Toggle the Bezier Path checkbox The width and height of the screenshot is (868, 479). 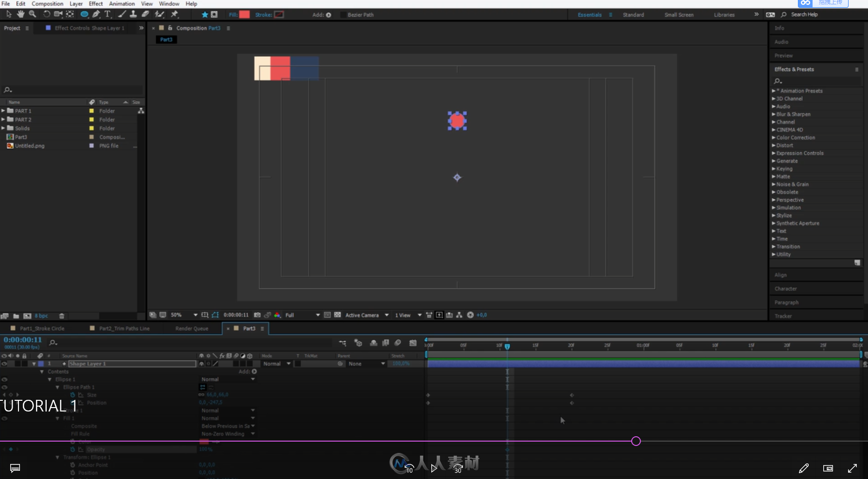pos(343,15)
